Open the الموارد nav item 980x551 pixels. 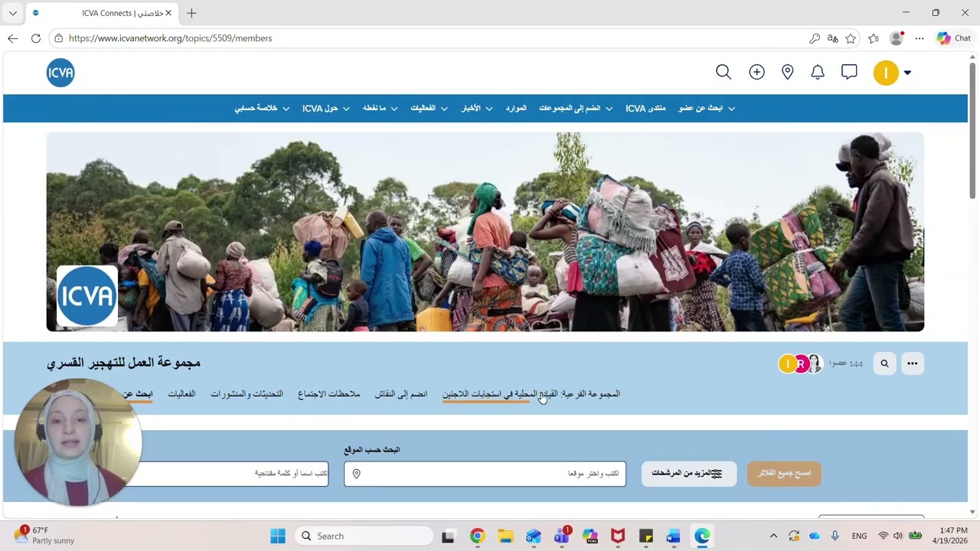(516, 109)
